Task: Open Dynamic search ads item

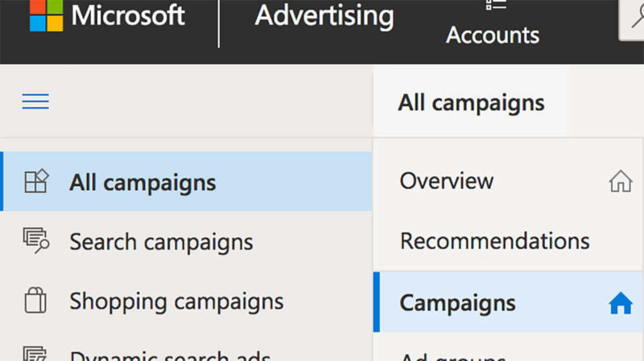Action: click(186, 354)
